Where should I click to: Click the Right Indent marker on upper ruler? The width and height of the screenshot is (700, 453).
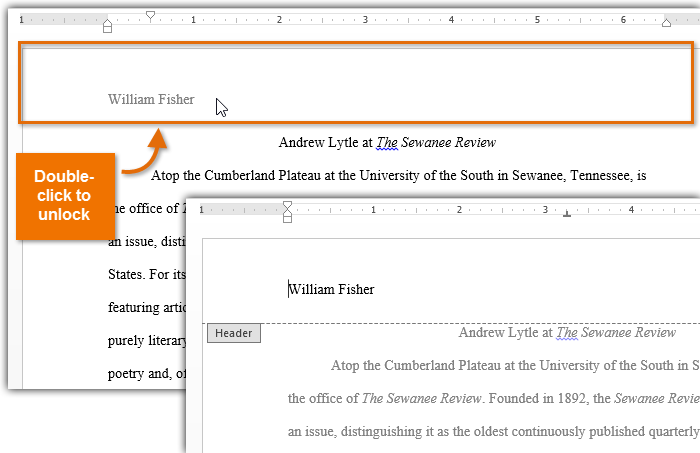667,22
